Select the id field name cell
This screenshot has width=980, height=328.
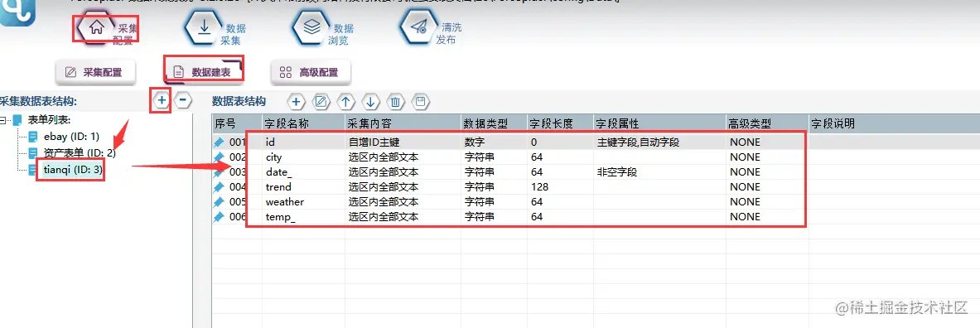pos(304,142)
